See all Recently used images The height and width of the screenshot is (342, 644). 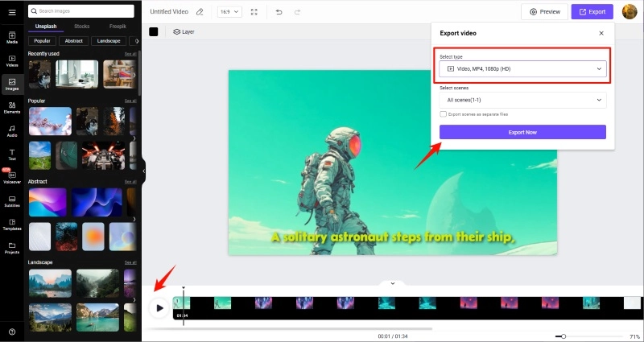tap(130, 54)
